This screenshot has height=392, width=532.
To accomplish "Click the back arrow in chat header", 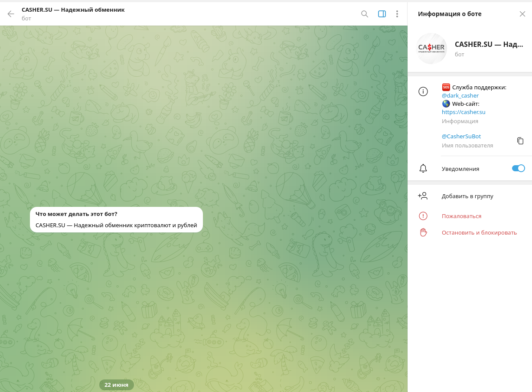I will [11, 14].
